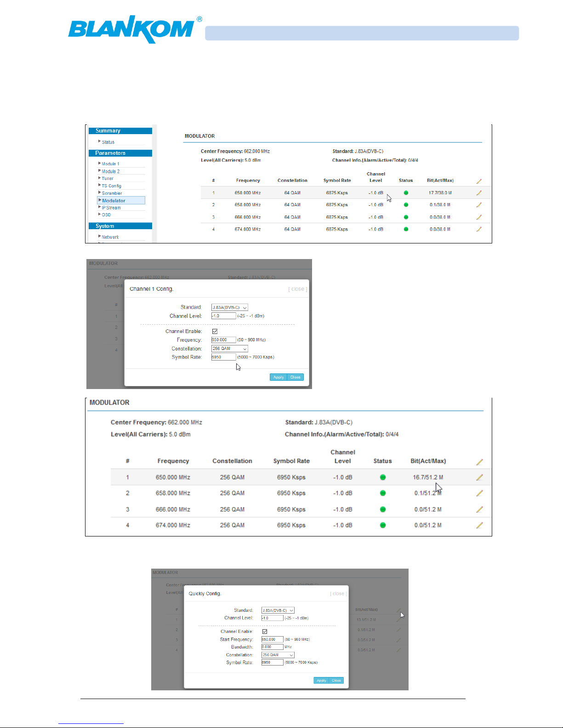Open IP Stream in the sidebar
The image size is (563, 728).
[111, 208]
